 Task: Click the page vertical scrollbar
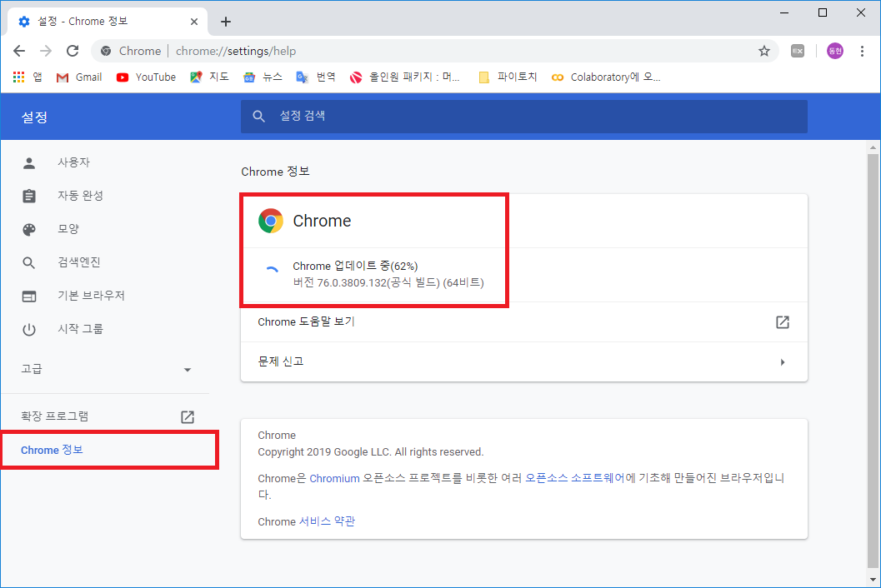[873, 362]
